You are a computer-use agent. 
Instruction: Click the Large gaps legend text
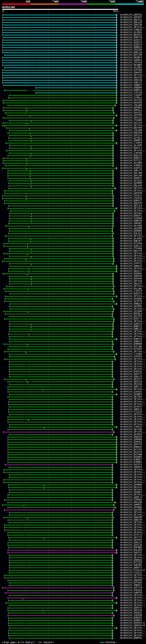click(x=28, y=642)
